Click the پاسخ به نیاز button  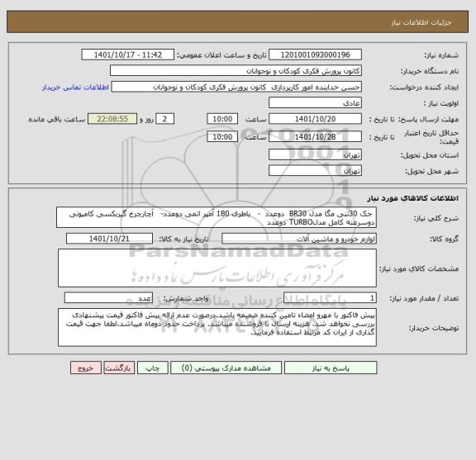pos(331,368)
